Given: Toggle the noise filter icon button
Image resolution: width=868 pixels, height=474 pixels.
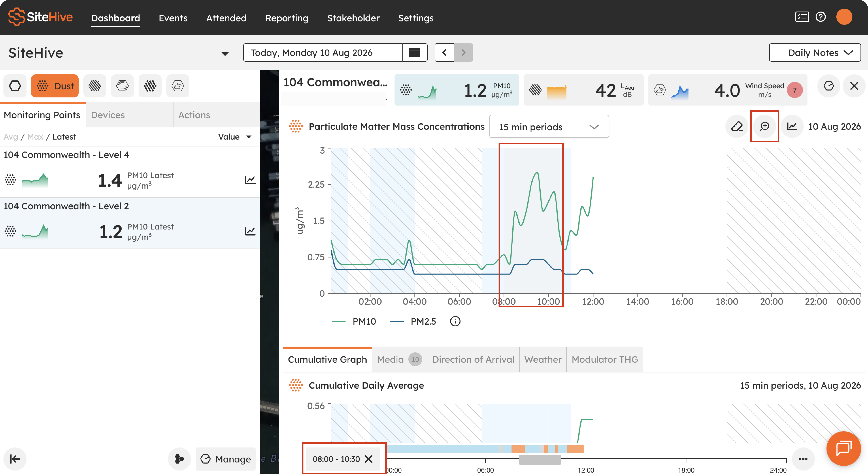Looking at the screenshot, I should click(95, 86).
